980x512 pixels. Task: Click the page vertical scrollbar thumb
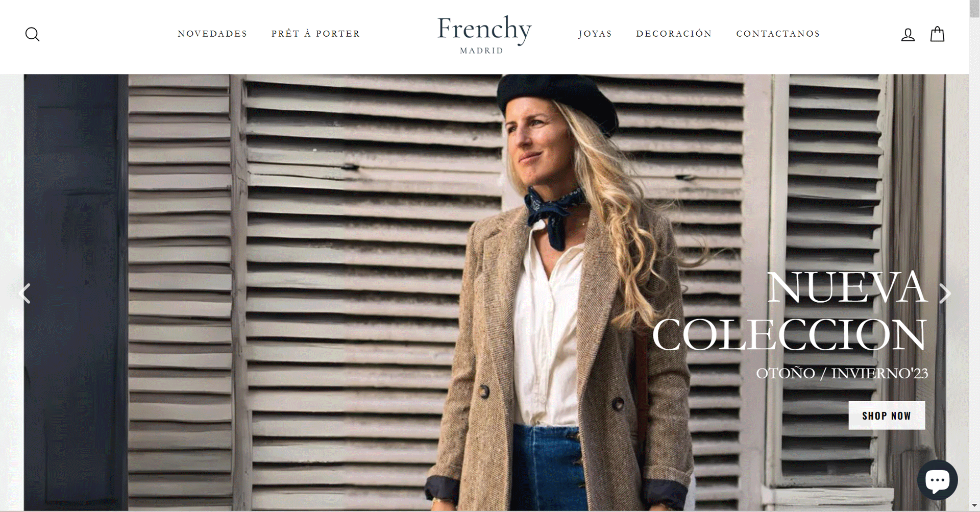[974, 9]
